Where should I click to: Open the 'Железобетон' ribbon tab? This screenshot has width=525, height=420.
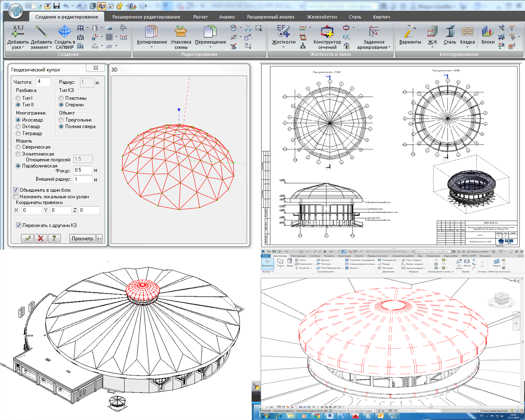pyautogui.click(x=322, y=17)
